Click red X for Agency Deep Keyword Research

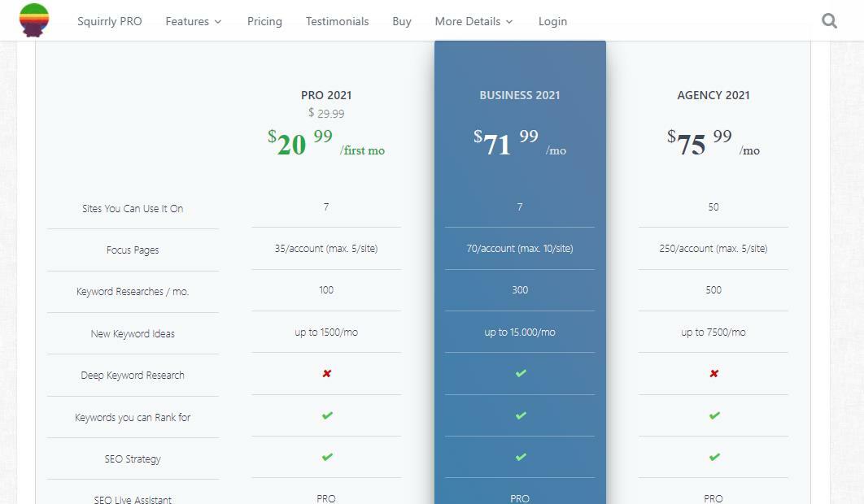(714, 373)
